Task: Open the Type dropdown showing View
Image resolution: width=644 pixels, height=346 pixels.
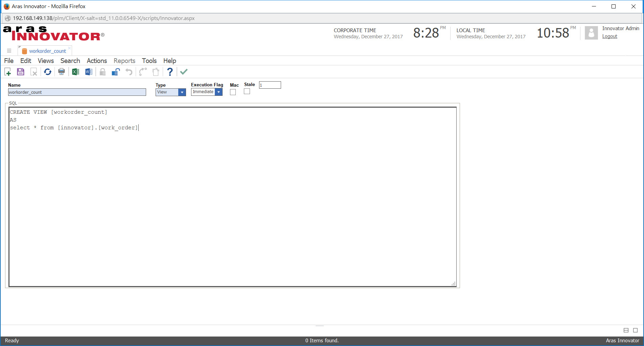Action: coord(170,92)
